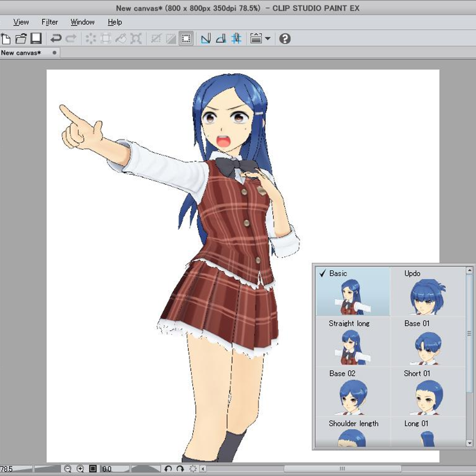
Task: Redo the undone action
Action: click(71, 39)
